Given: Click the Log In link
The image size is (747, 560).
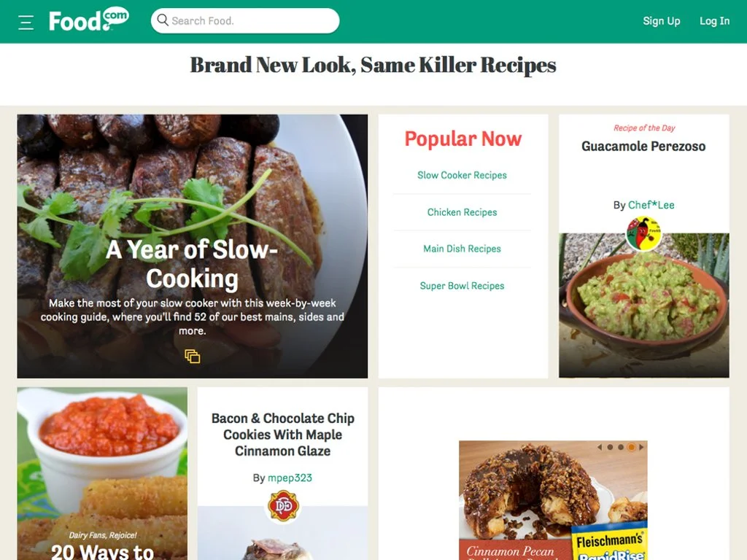Looking at the screenshot, I should 714,21.
